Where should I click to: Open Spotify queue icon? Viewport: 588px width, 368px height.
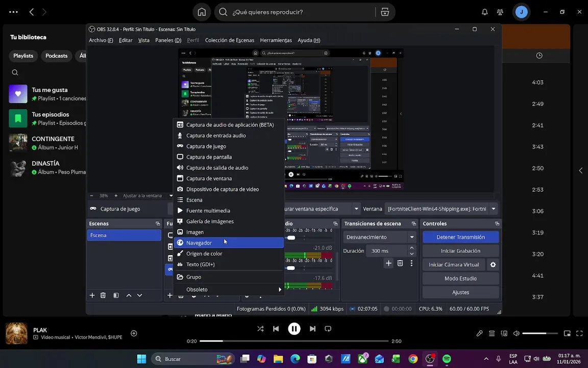coord(492,333)
